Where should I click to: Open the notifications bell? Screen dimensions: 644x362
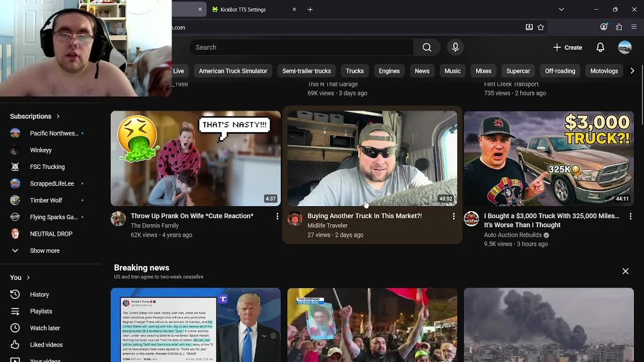[600, 47]
